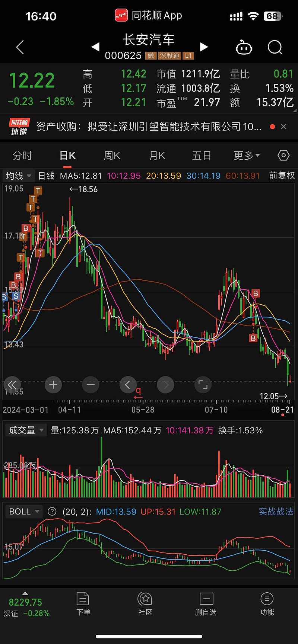Switch to 周K tab

112,156
